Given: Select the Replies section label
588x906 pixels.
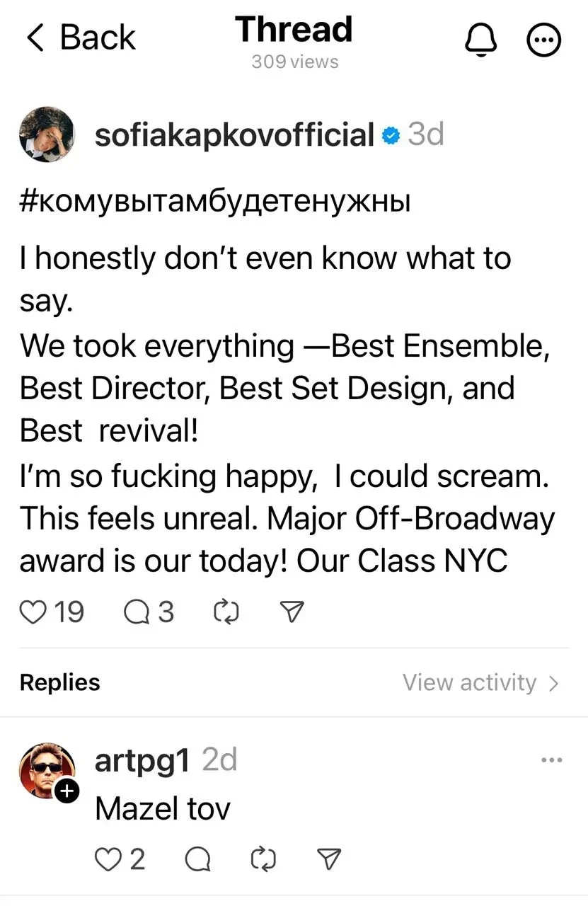Looking at the screenshot, I should coord(59,682).
